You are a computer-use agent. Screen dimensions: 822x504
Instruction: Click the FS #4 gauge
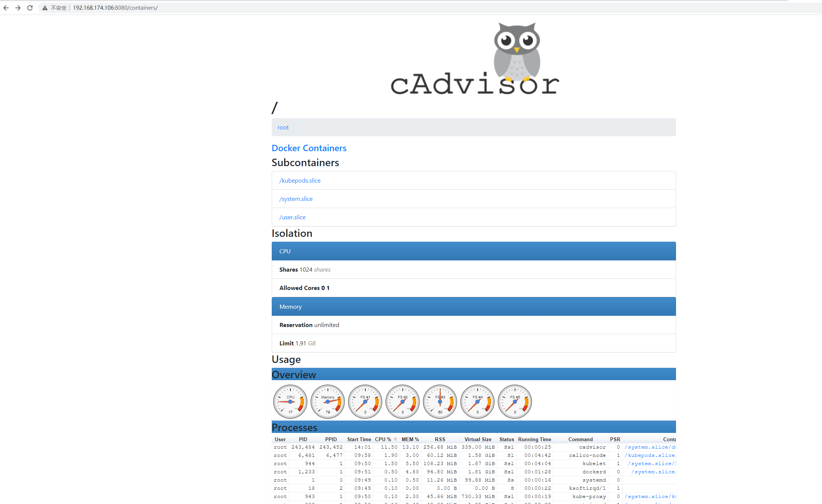(477, 401)
